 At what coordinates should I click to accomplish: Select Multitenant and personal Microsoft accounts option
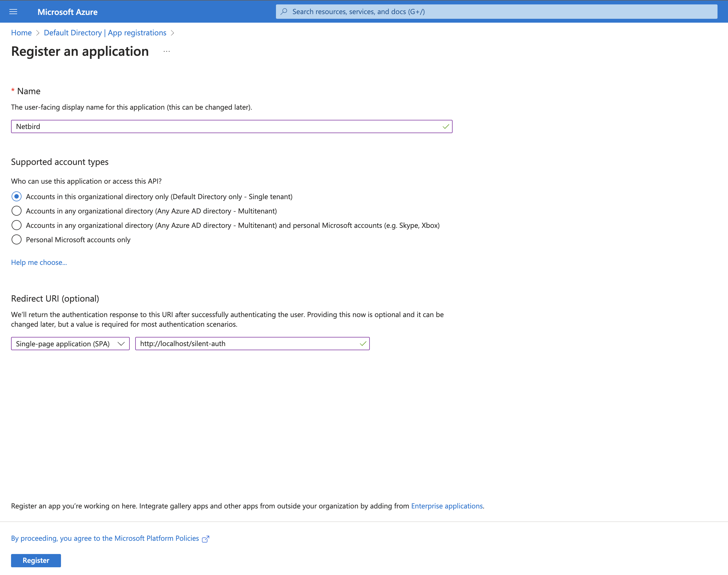[x=16, y=225]
